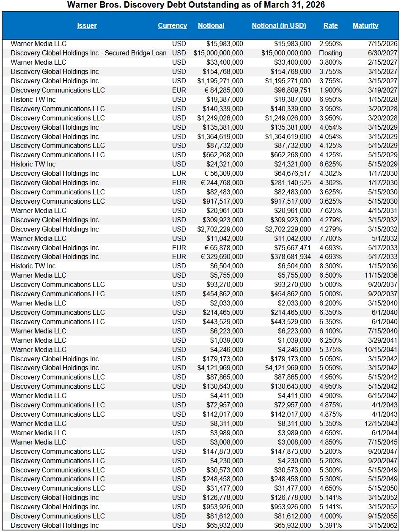Select the 6/30/2027 maturity date
The height and width of the screenshot is (532, 401).
click(383, 53)
